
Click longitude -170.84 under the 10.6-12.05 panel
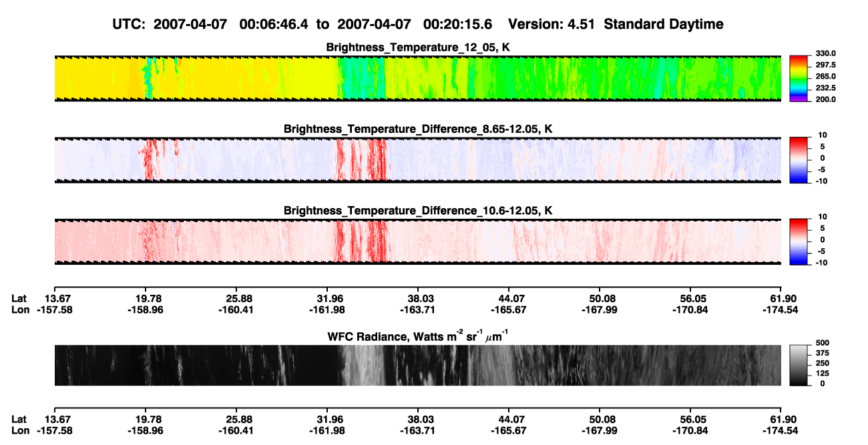pos(690,310)
